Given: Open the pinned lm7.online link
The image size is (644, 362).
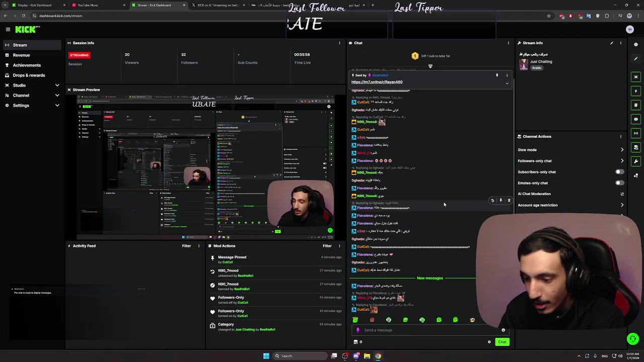Looking at the screenshot, I should pos(377,82).
